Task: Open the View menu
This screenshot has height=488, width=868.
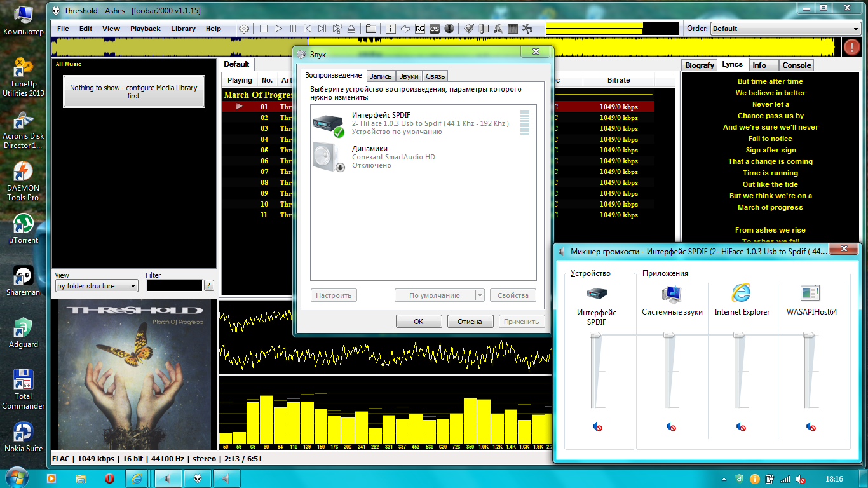Action: tap(111, 29)
